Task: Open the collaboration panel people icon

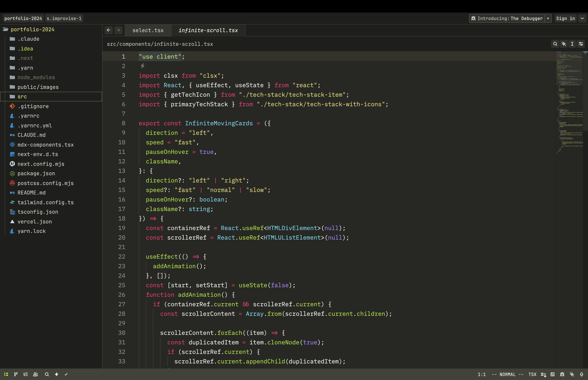Action: tap(36, 374)
